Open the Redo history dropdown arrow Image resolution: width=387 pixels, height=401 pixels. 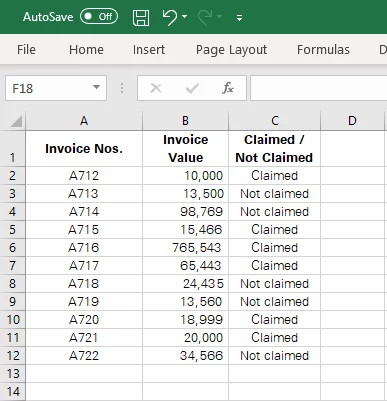click(220, 16)
